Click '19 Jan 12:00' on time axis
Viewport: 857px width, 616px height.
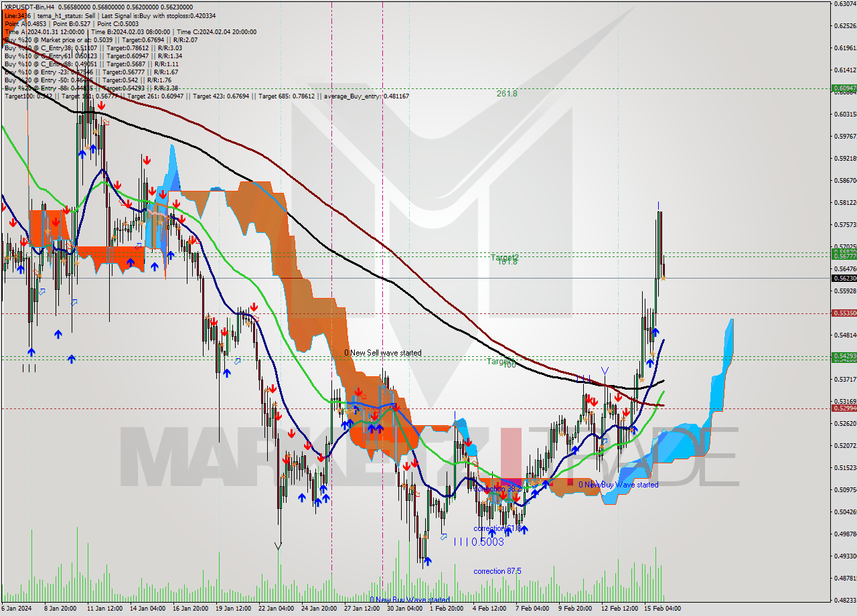point(234,609)
